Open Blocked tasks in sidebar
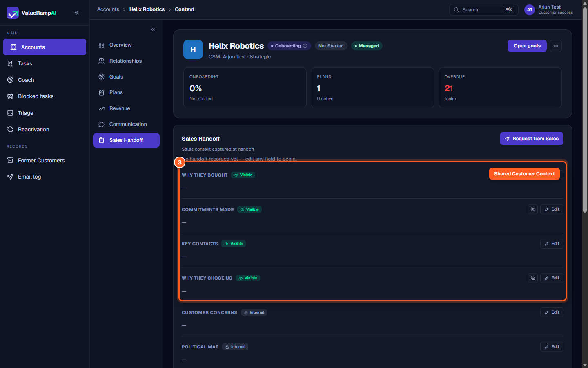Viewport: 588px width, 368px height. 45,96
